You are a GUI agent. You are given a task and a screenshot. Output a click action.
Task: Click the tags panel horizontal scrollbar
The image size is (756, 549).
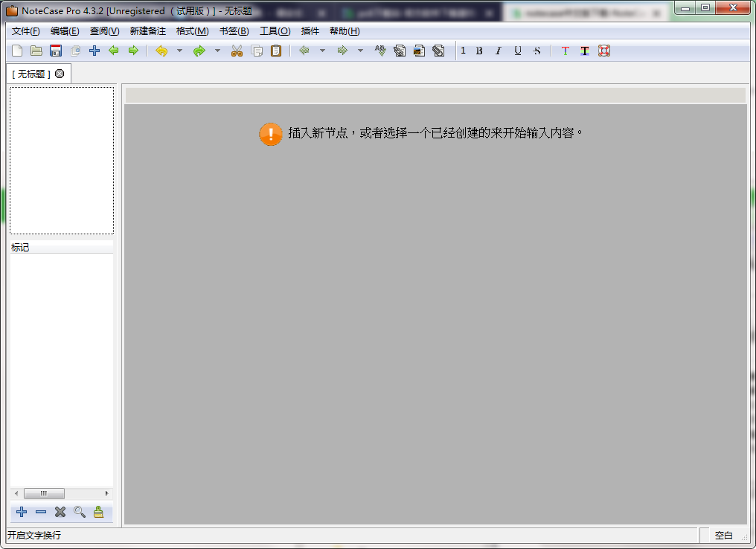[43, 493]
